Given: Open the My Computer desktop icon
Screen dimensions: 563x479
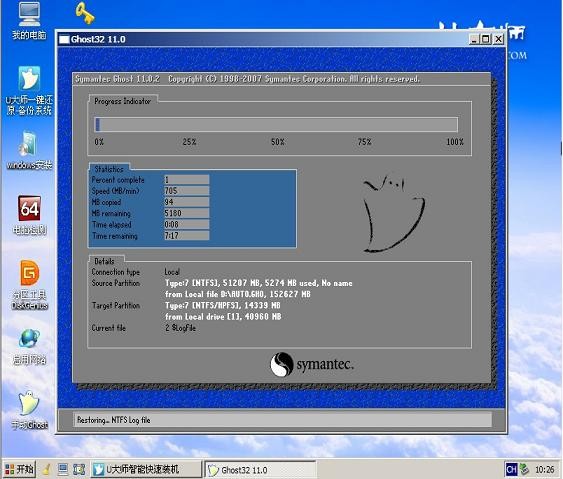Looking at the screenshot, I should (29, 20).
